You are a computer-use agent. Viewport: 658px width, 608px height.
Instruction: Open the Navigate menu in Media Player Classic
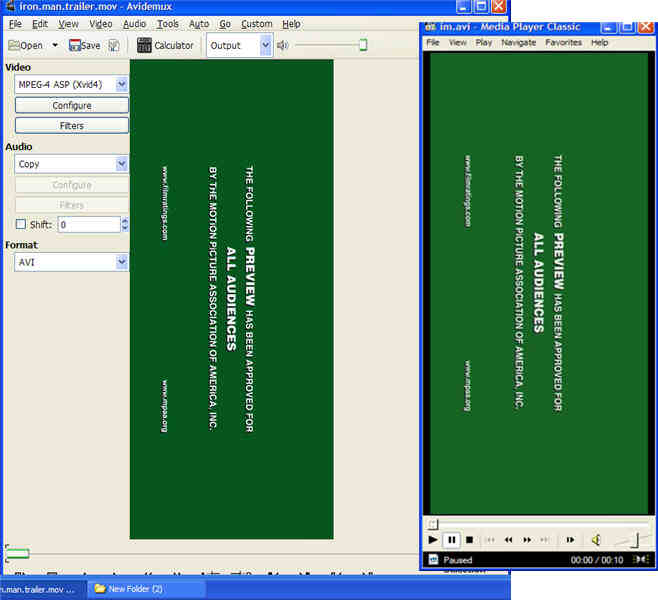519,42
